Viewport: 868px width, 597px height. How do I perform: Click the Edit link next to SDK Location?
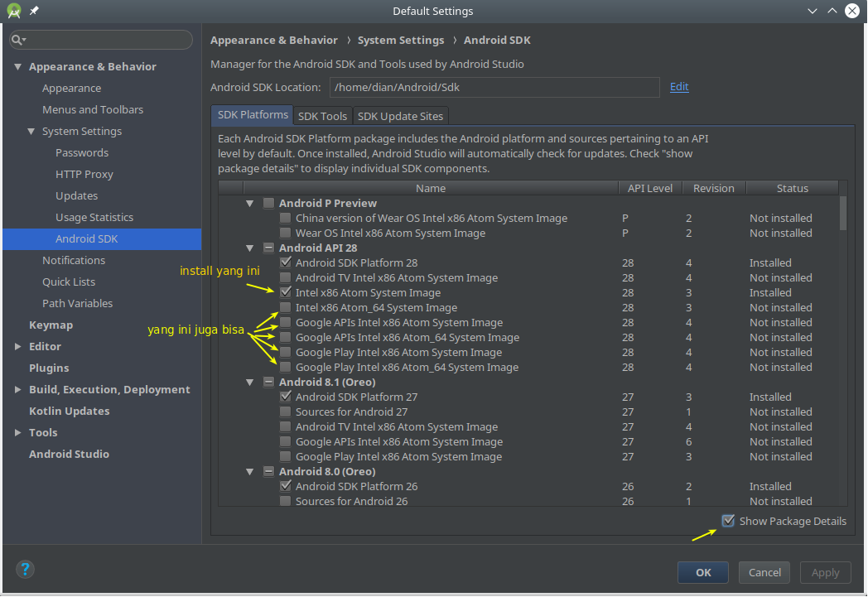click(x=679, y=86)
